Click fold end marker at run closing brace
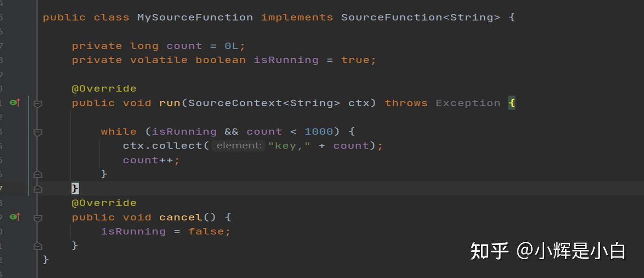 click(38, 188)
